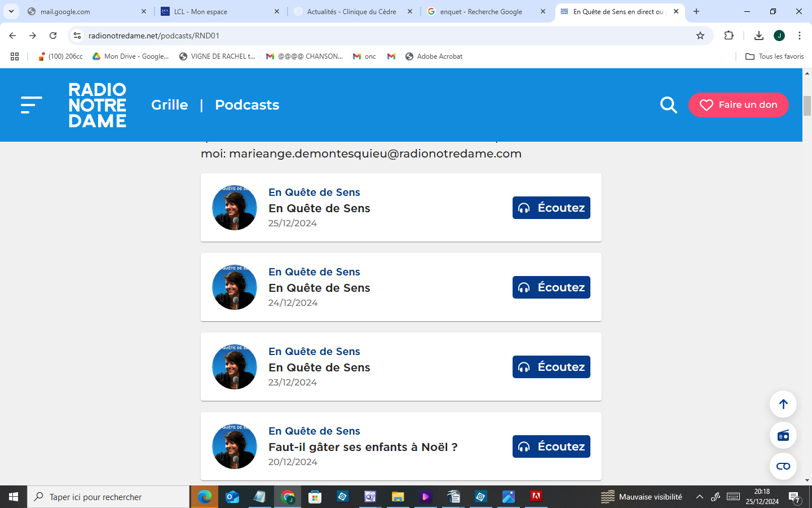Open the notification center icon

tap(795, 497)
